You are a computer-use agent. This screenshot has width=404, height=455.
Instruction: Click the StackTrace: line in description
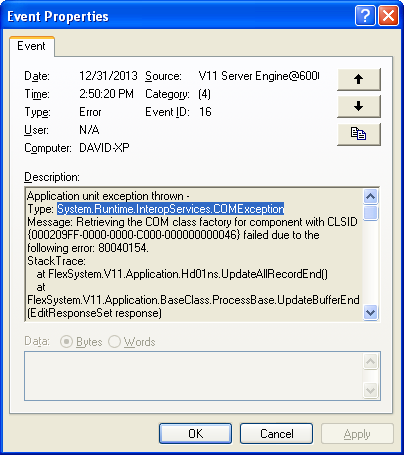pyautogui.click(x=56, y=261)
